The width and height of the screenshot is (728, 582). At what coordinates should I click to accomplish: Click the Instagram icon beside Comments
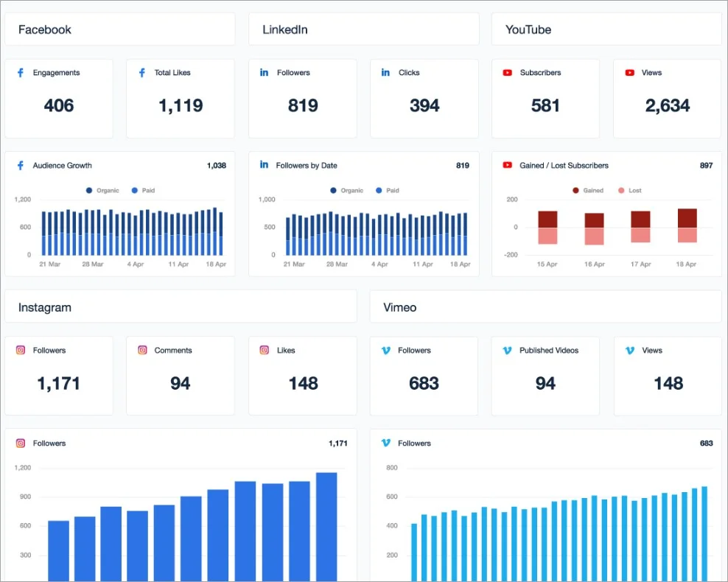coord(142,351)
